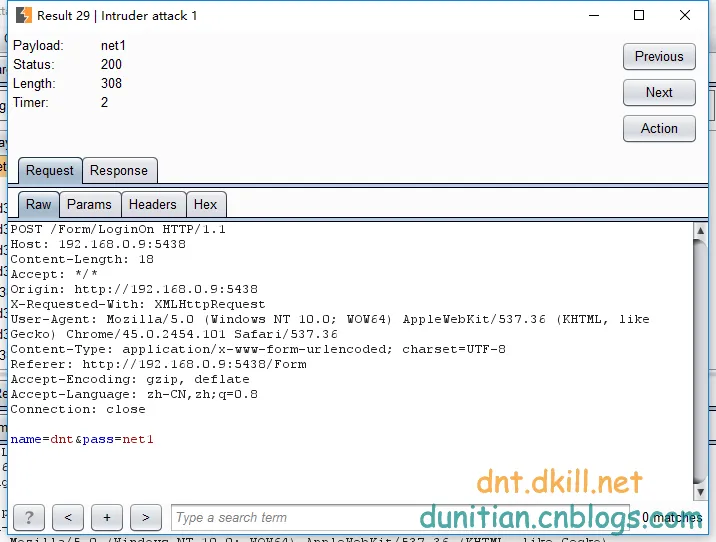This screenshot has width=716, height=542.
Task: Click the 'Accept-Encoding: gzip, deflate' line
Action: [130, 379]
